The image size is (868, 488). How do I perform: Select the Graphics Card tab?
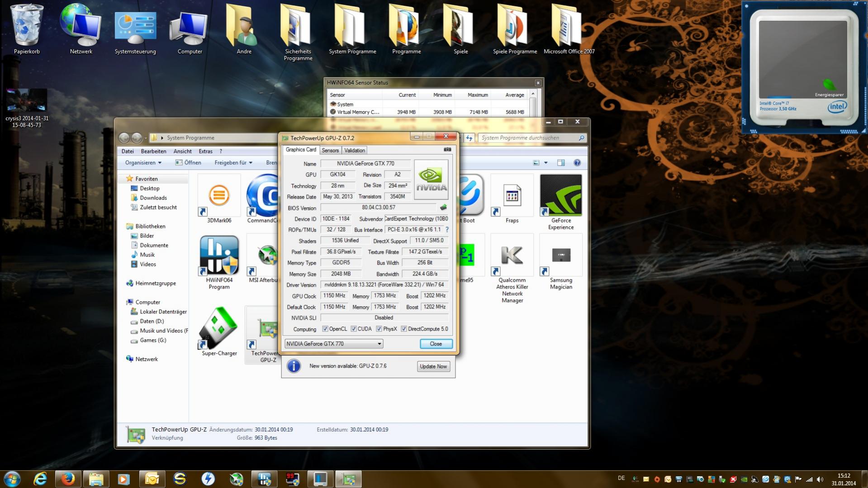click(301, 150)
